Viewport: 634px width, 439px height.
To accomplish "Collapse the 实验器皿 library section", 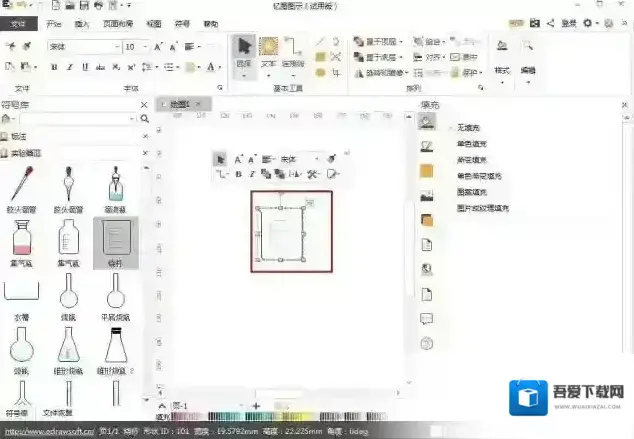I will pyautogui.click(x=5, y=153).
